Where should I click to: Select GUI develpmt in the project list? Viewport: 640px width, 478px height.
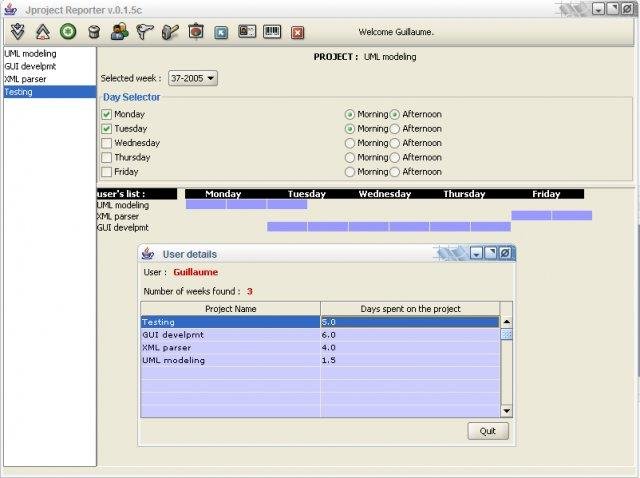[50, 66]
